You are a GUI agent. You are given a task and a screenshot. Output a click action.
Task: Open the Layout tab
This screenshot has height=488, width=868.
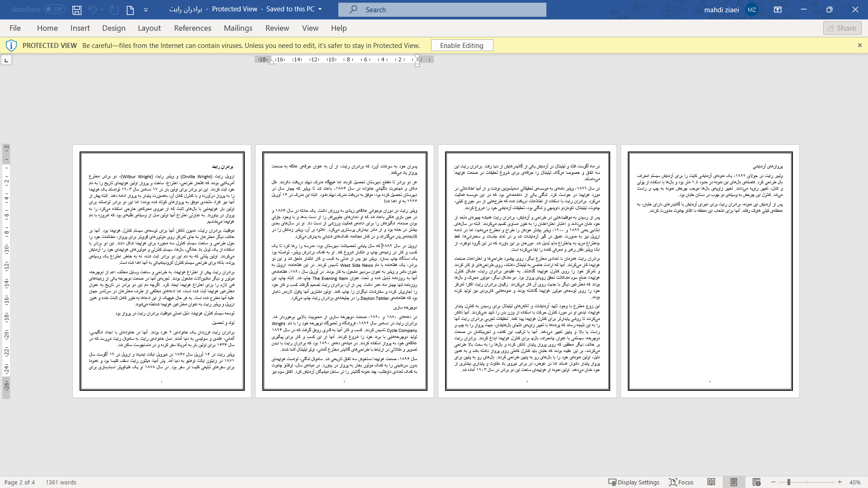click(149, 28)
